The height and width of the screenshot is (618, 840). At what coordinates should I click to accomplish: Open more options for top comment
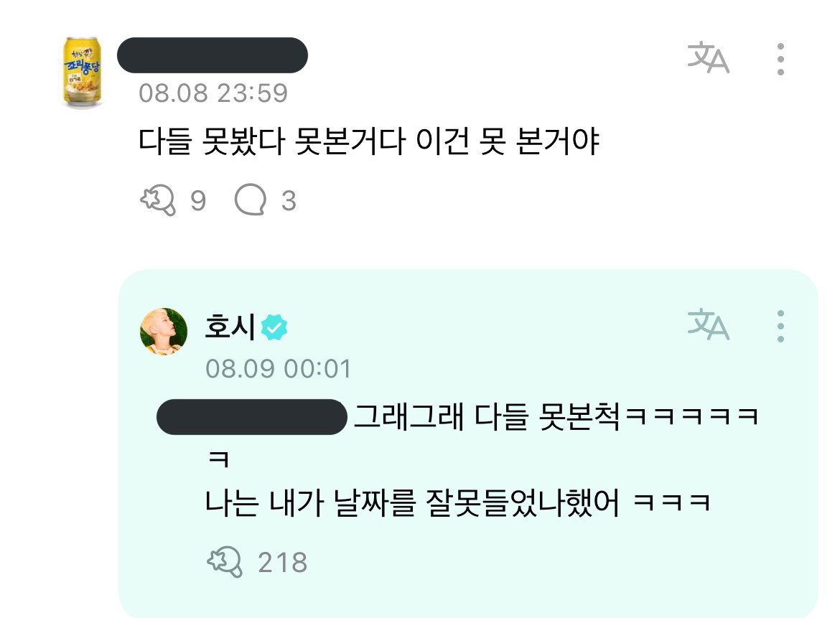(780, 59)
